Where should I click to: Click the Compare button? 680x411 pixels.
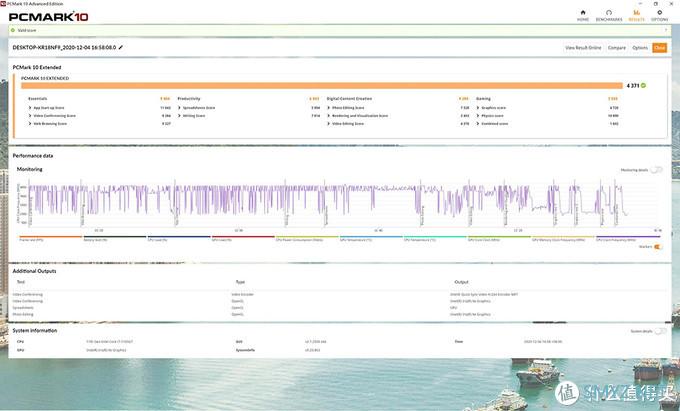(x=617, y=47)
